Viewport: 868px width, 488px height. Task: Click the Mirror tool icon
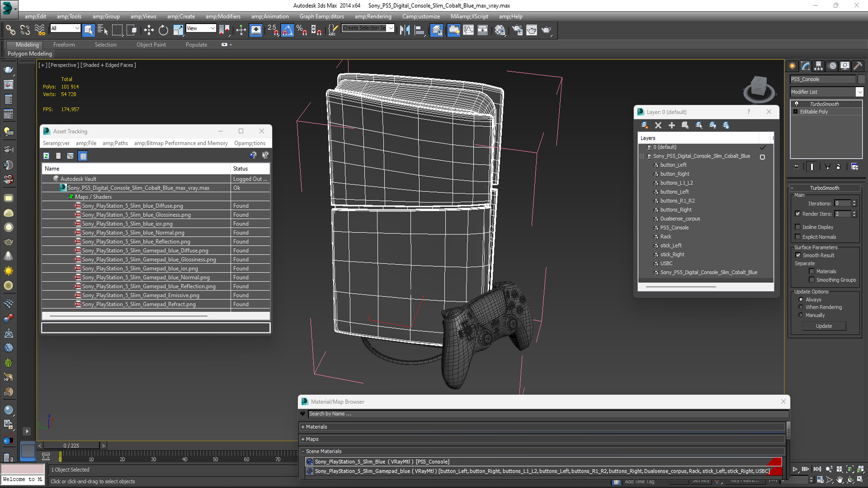pyautogui.click(x=405, y=30)
